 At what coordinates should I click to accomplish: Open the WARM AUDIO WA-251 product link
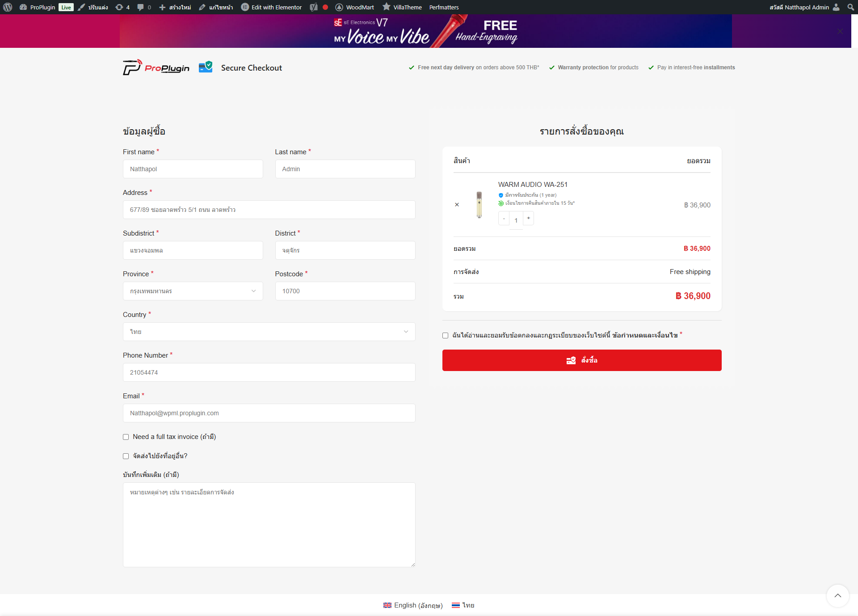click(533, 185)
